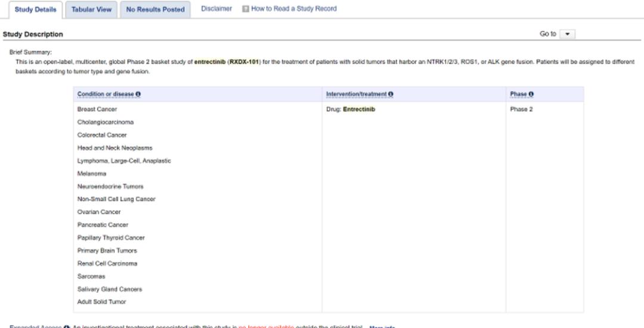Screen dimensions: 644x328
Task: Click the highlighted entrectinib word in Brief Summary
Action: tap(210, 61)
